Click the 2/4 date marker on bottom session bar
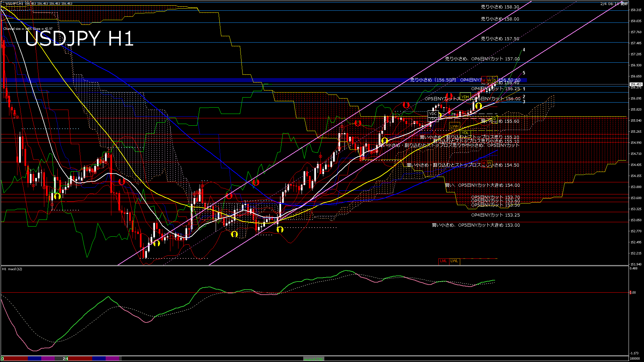Screen dimensions: 644x362 (65, 359)
